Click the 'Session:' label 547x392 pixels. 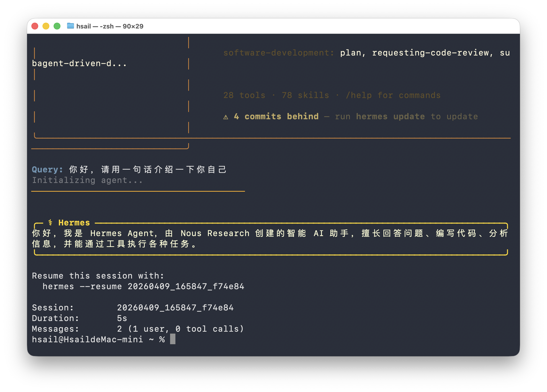[53, 308]
